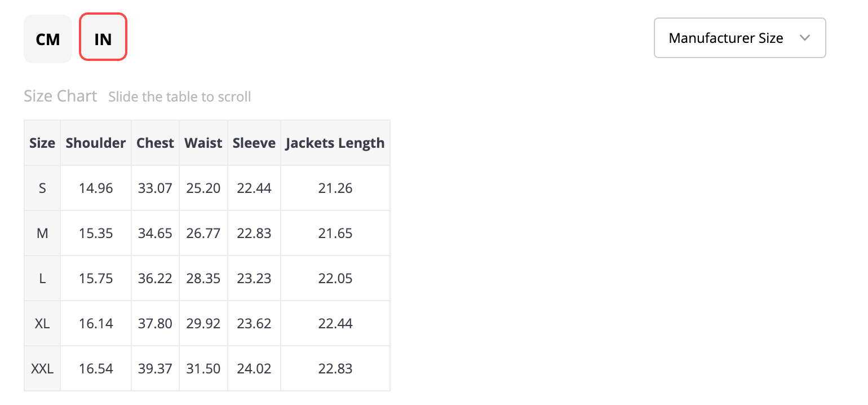Click the Sleeve column header
868x405 pixels.
pos(254,143)
